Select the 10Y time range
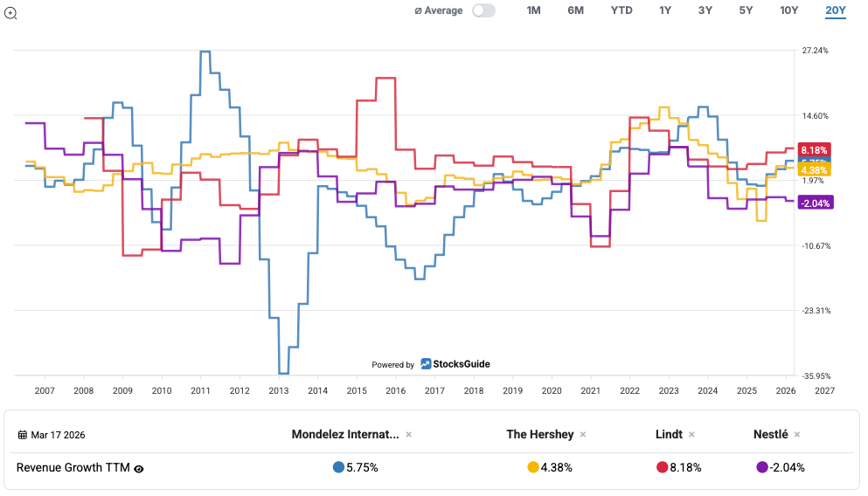Viewport: 868px width, 496px height. point(788,10)
